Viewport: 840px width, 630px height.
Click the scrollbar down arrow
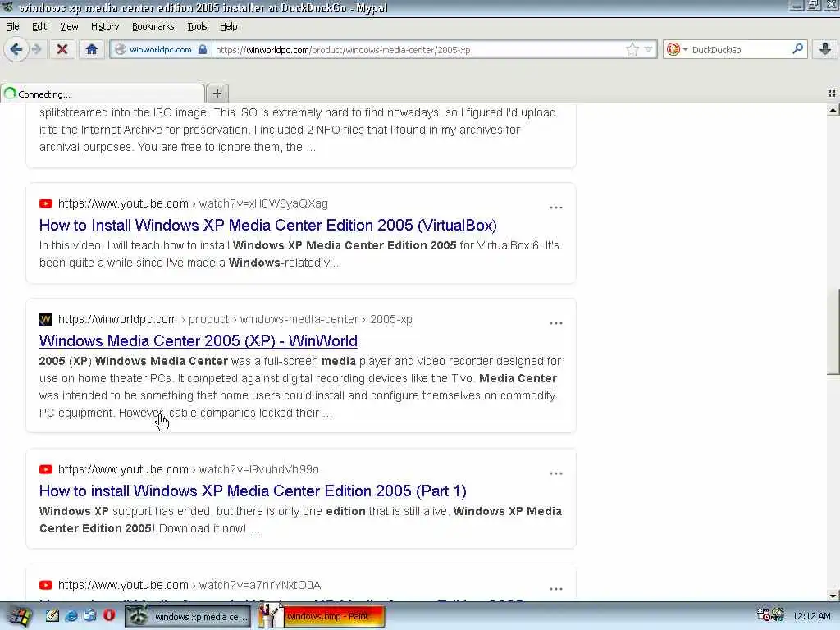[x=833, y=596]
